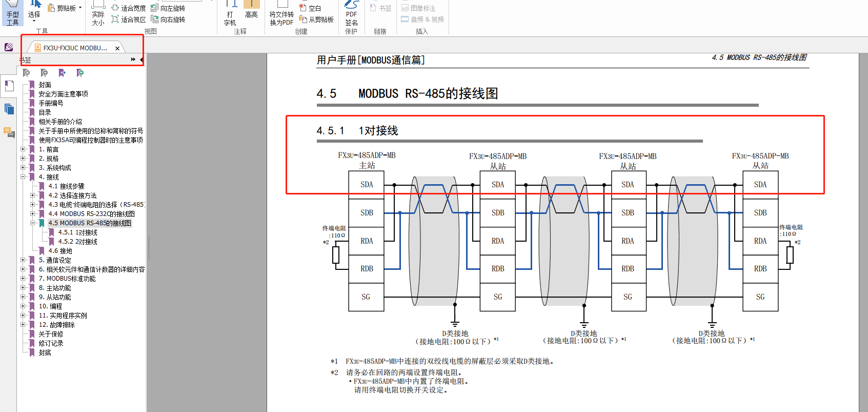Jump to "11. 实用程序实例" bookmark

[63, 316]
